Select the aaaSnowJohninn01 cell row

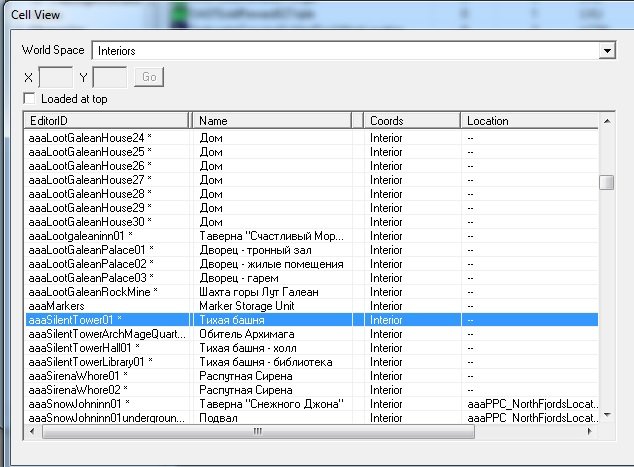click(x=90, y=403)
